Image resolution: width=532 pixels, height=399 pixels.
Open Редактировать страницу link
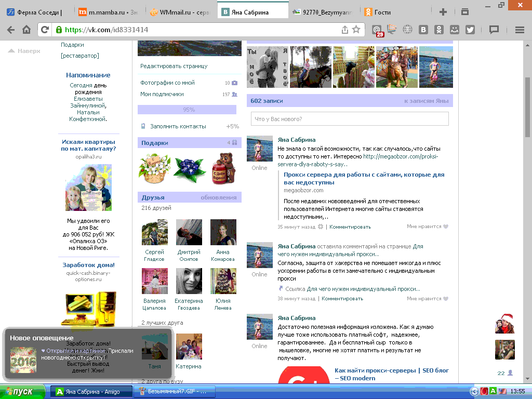click(174, 66)
